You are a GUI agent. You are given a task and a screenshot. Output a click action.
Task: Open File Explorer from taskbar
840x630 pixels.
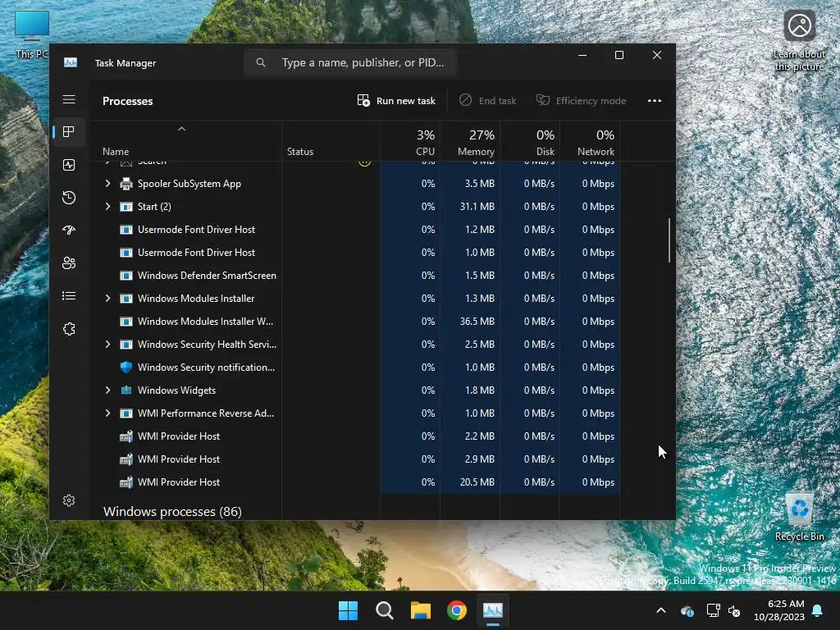point(421,610)
